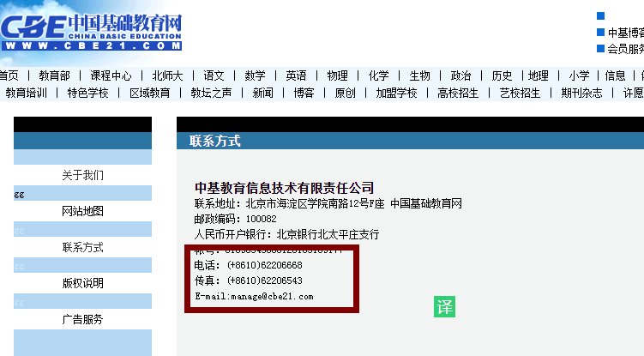This screenshot has height=356, width=644.
Task: Open 教坛之声 link
Action: [211, 93]
